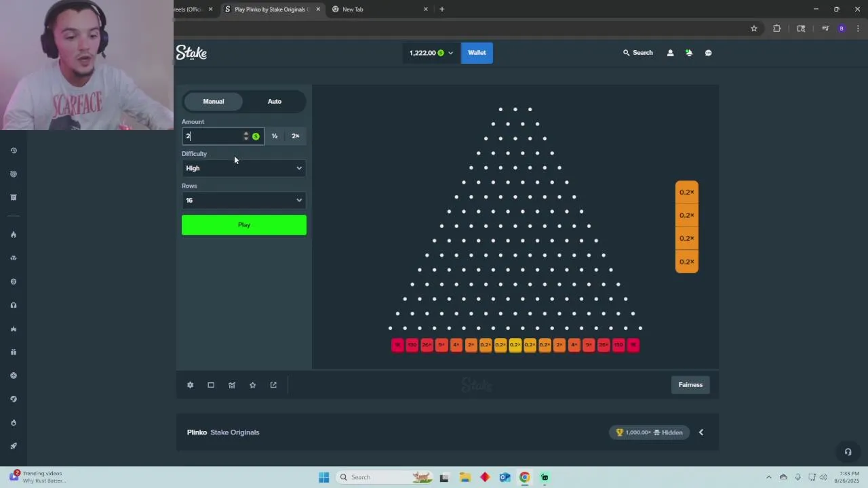Open live stats chart icon

click(x=232, y=385)
